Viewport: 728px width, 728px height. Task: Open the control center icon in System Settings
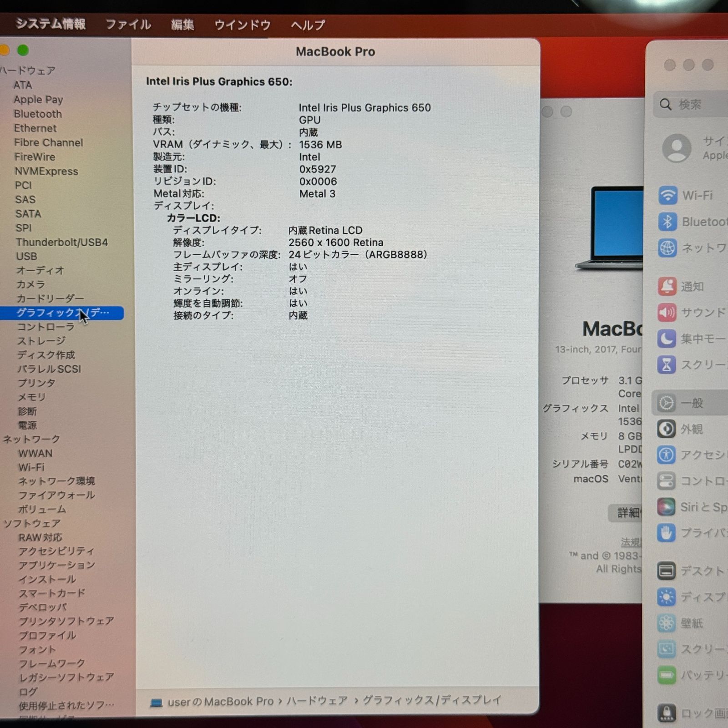click(x=667, y=480)
